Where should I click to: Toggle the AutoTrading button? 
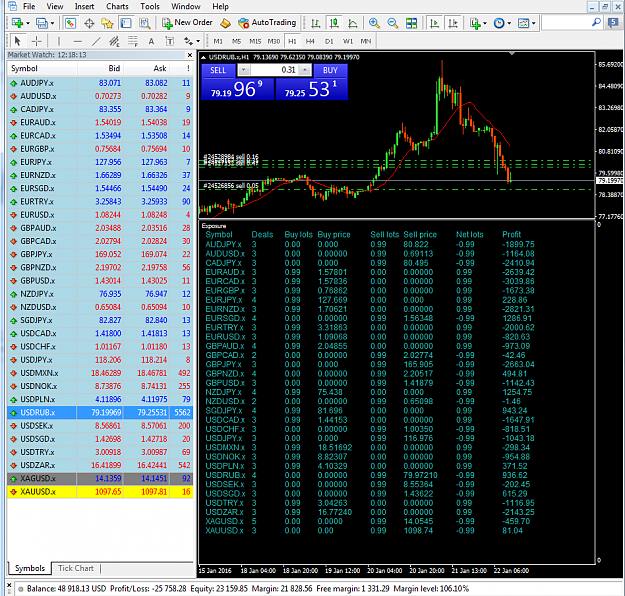pyautogui.click(x=267, y=23)
